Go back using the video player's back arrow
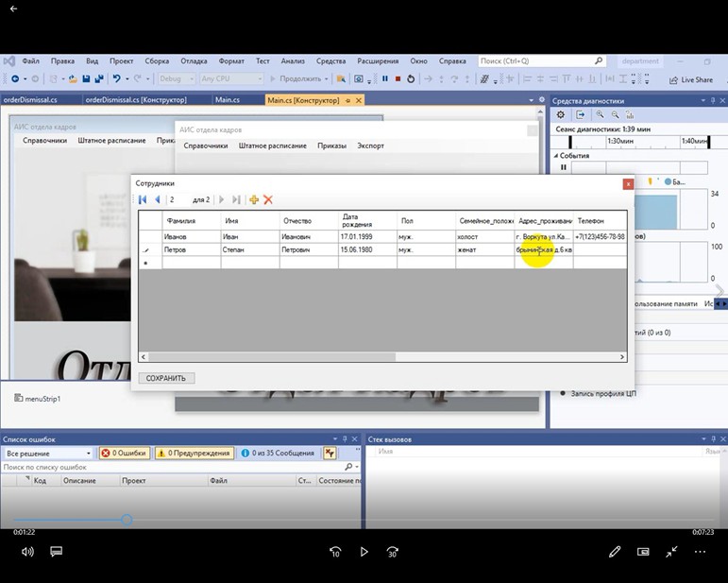The width and height of the screenshot is (728, 583). [13, 9]
